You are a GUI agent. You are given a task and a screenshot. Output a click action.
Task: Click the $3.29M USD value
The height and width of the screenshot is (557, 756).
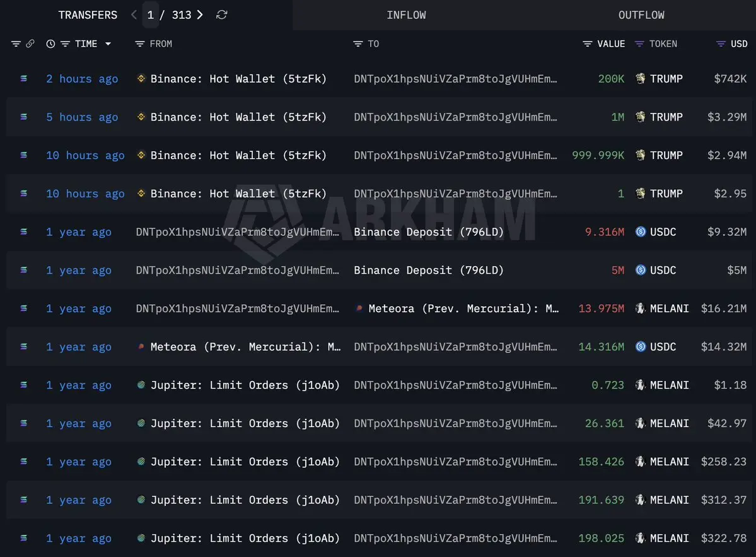[x=726, y=117]
